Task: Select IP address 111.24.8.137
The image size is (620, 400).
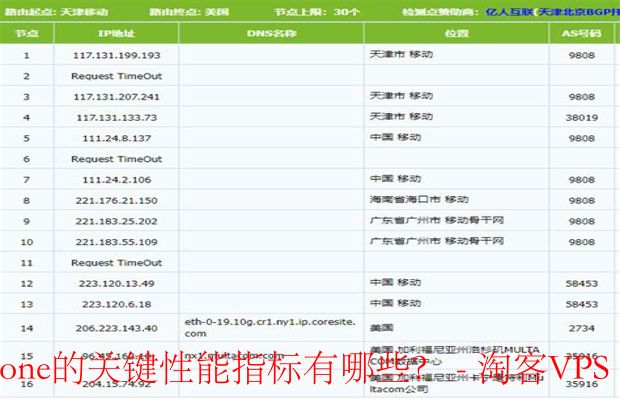Action: 117,138
